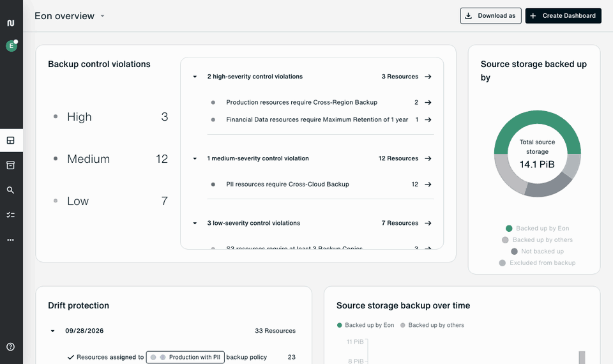This screenshot has height=364, width=613.
Task: Open the Eon overview title dropdown arrow
Action: pos(102,16)
